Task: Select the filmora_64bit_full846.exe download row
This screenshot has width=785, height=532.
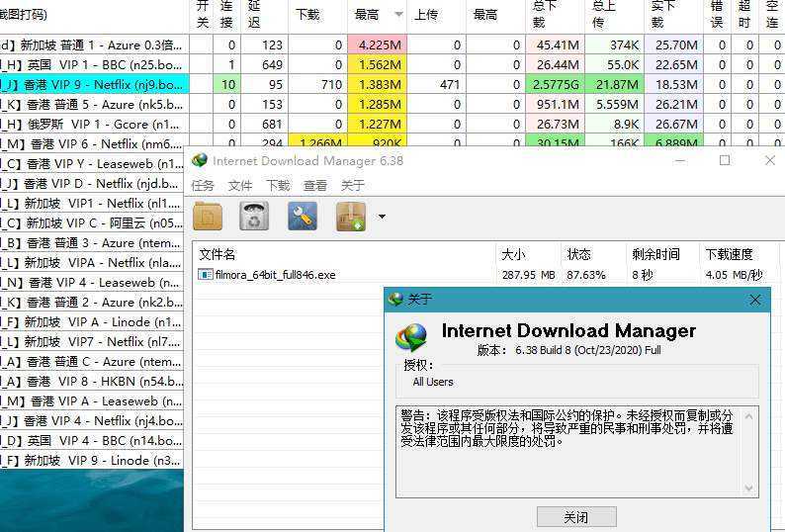Action: pyautogui.click(x=483, y=275)
